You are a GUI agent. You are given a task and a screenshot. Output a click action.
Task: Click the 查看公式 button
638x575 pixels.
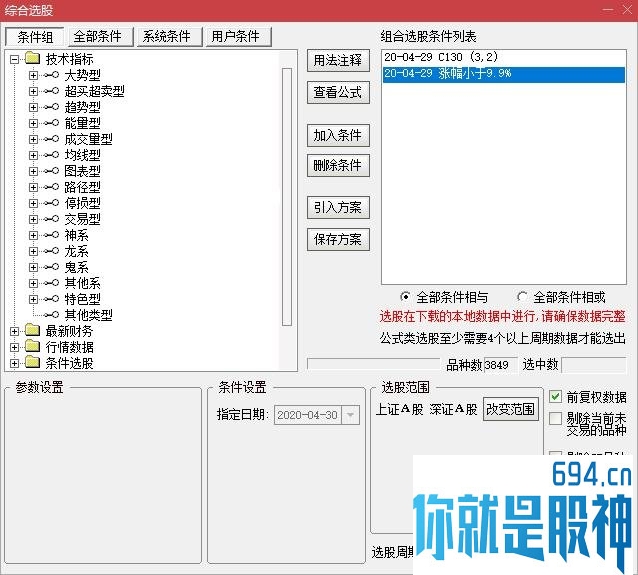pyautogui.click(x=338, y=93)
